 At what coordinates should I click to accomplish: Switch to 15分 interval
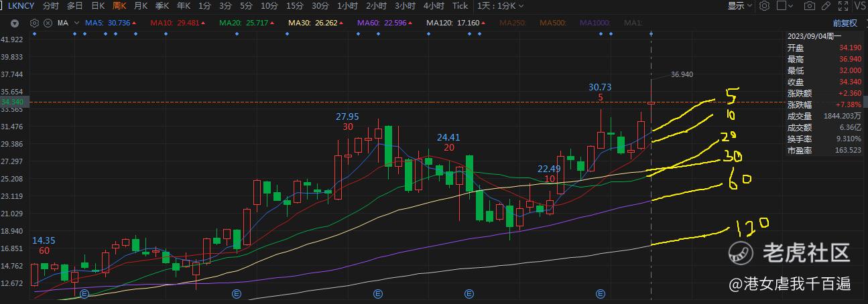click(x=295, y=6)
